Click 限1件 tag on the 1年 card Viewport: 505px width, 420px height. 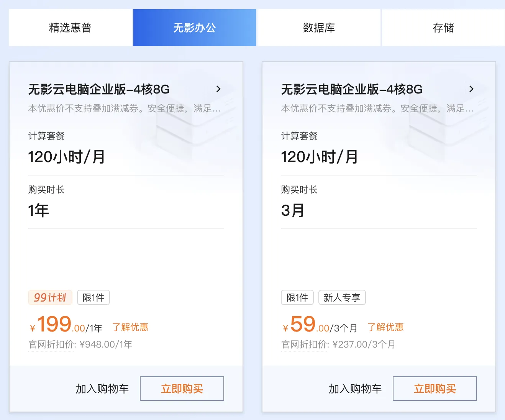[x=93, y=297]
